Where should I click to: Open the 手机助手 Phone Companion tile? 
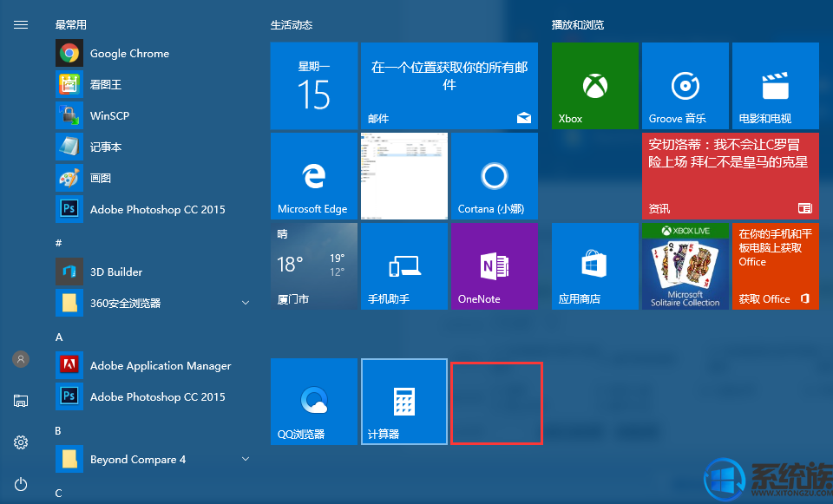point(404,266)
